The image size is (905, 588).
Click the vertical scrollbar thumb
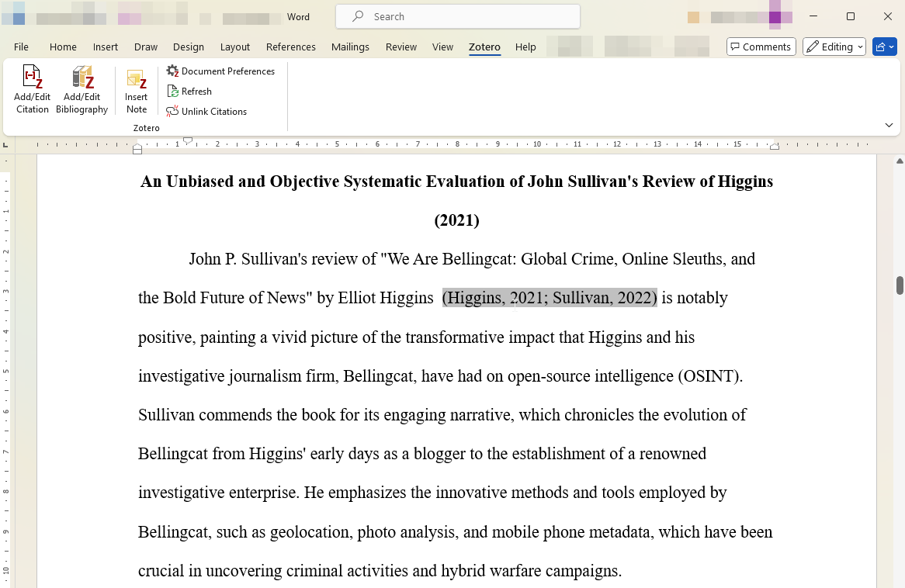click(x=900, y=285)
